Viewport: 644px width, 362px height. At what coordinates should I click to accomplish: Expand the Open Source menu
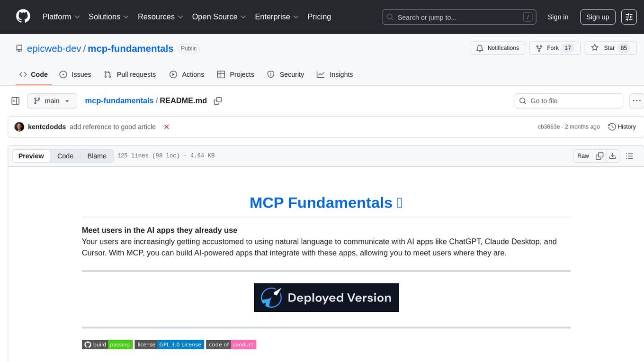pos(219,17)
